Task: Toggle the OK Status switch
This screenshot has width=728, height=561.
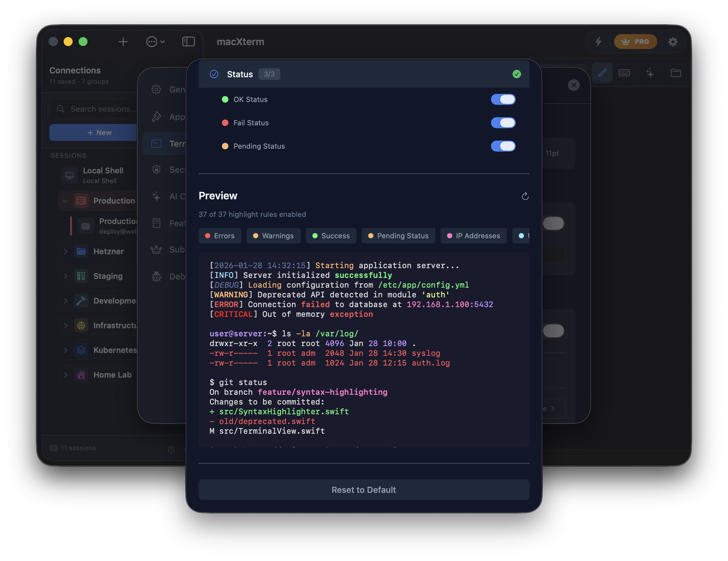Action: click(503, 99)
